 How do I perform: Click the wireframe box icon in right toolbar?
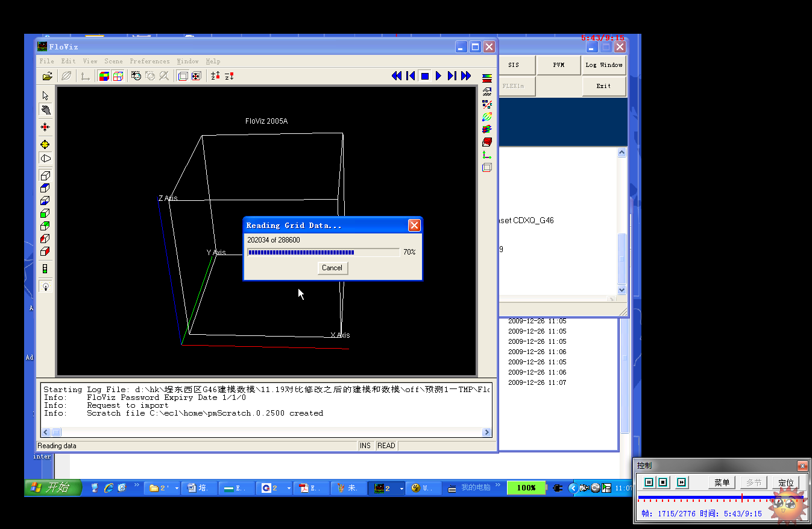(x=487, y=168)
